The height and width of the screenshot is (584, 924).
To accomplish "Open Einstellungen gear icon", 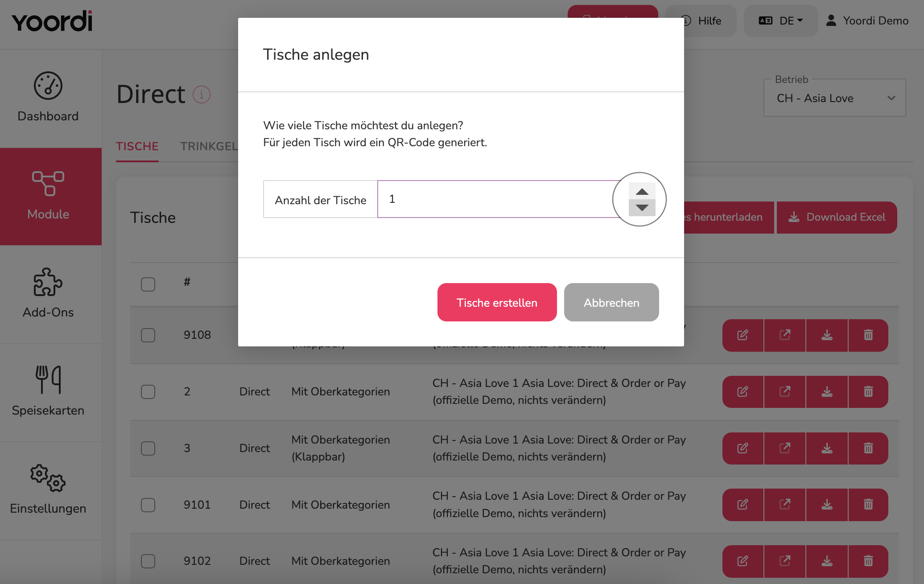I will tap(48, 478).
